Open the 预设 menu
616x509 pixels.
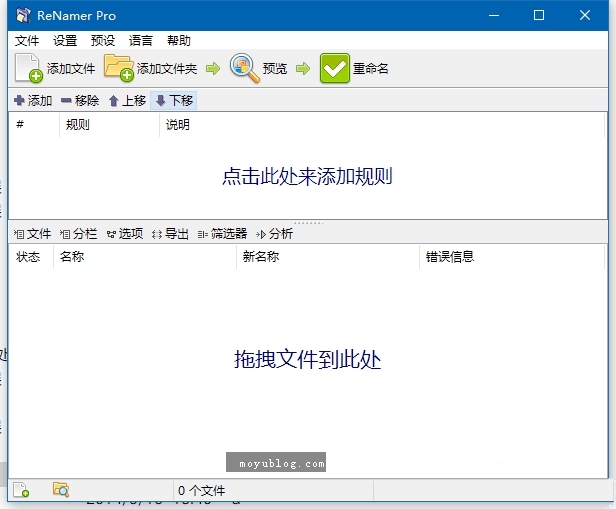[x=103, y=40]
